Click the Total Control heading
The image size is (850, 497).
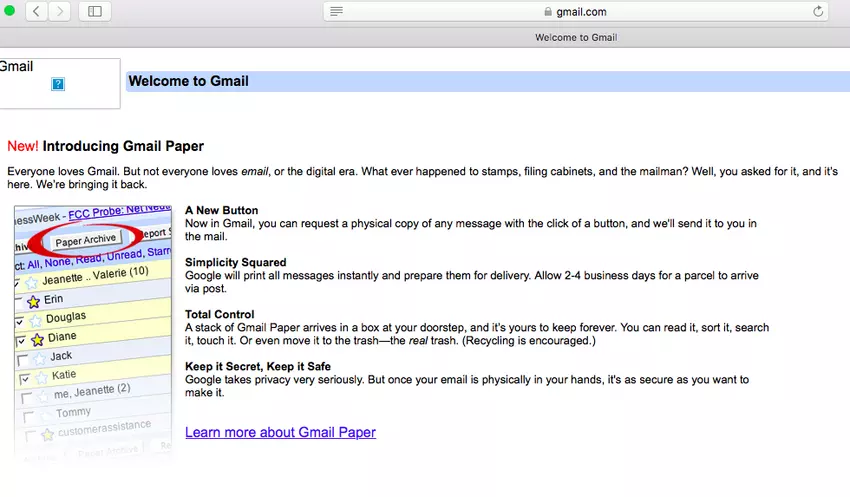pyautogui.click(x=220, y=314)
